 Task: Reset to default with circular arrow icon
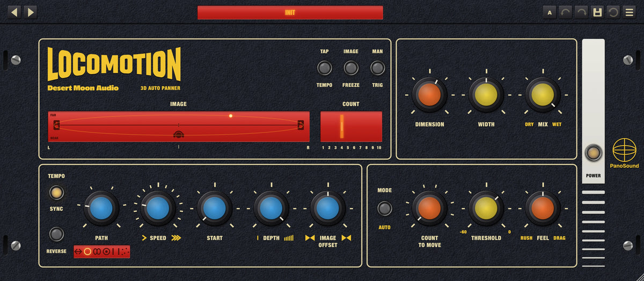point(613,12)
